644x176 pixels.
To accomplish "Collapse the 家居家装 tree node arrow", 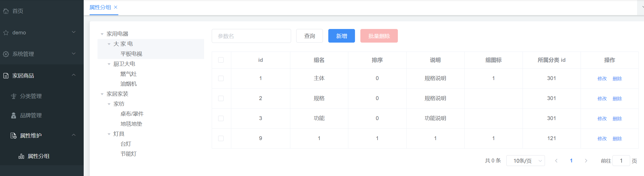I will [102, 94].
